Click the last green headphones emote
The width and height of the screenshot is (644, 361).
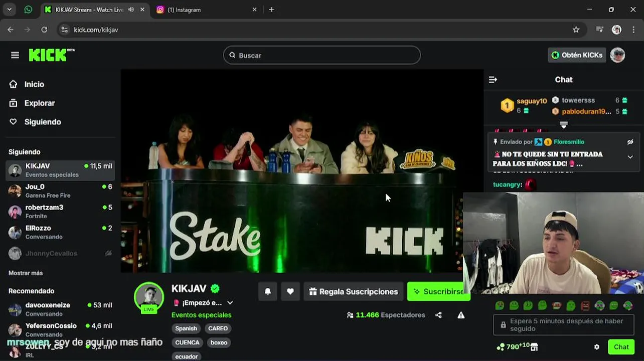pyautogui.click(x=628, y=305)
